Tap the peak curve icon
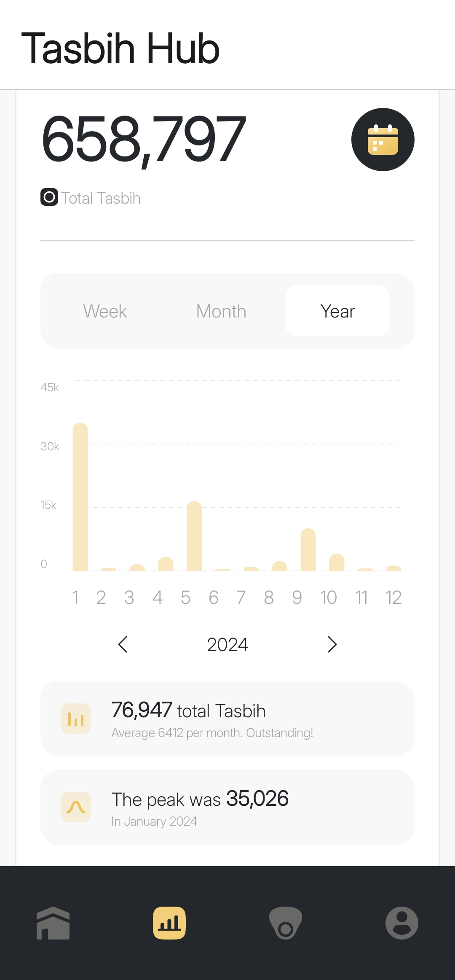This screenshot has width=455, height=980. click(x=76, y=807)
